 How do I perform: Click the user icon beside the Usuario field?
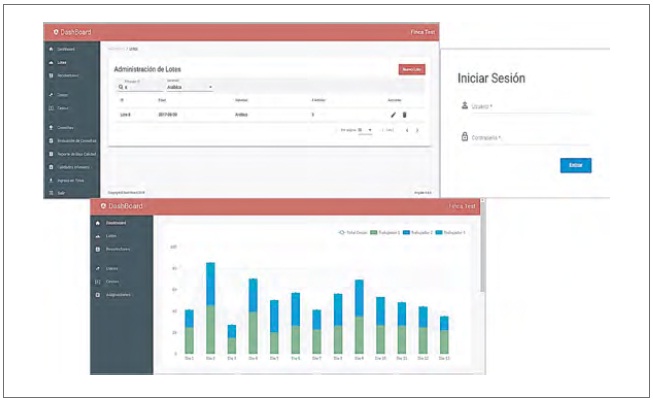pyautogui.click(x=465, y=105)
